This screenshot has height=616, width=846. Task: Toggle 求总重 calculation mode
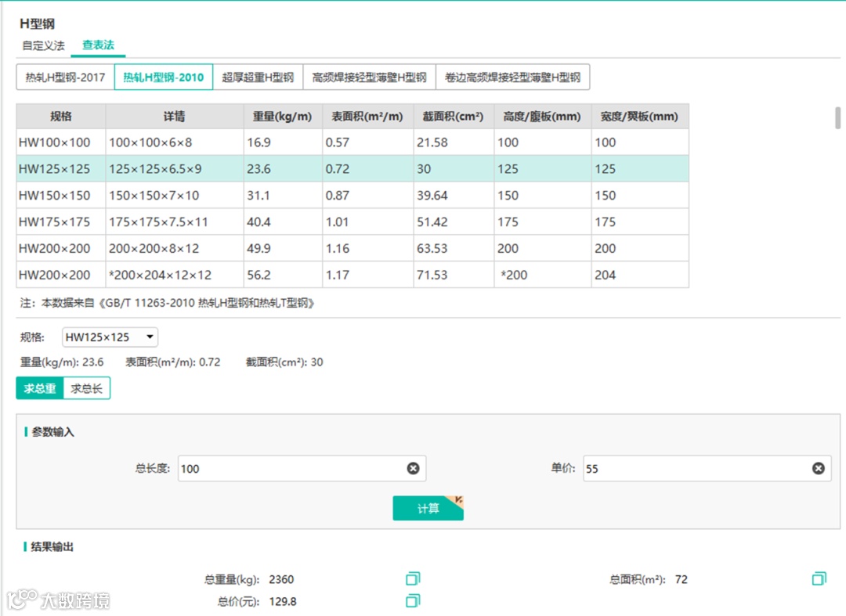point(40,388)
